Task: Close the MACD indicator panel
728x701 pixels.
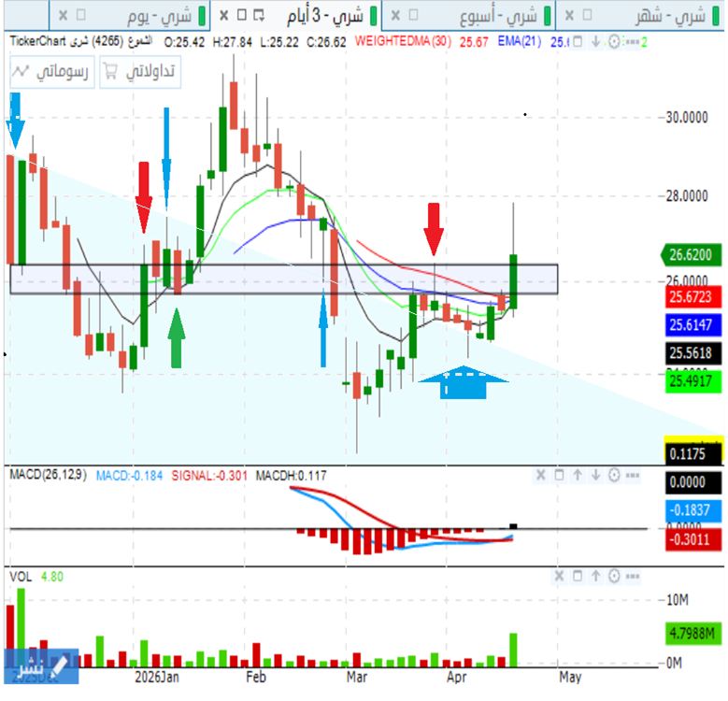Action: click(x=539, y=476)
